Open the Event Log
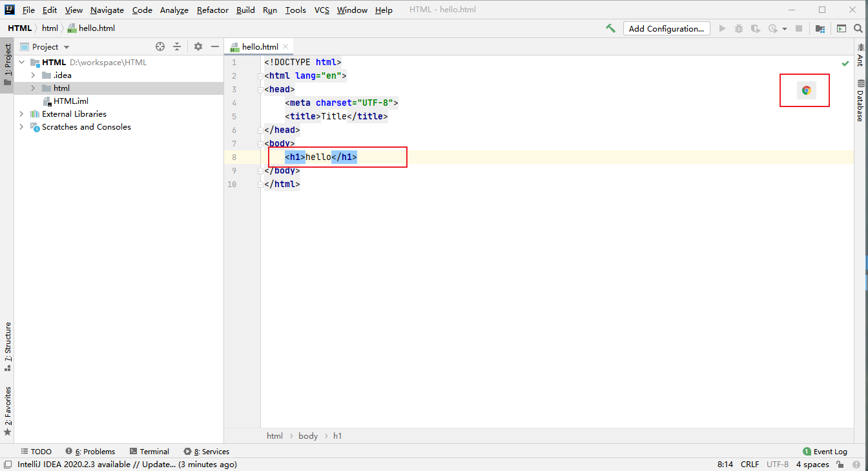The height and width of the screenshot is (471, 868). pyautogui.click(x=825, y=452)
